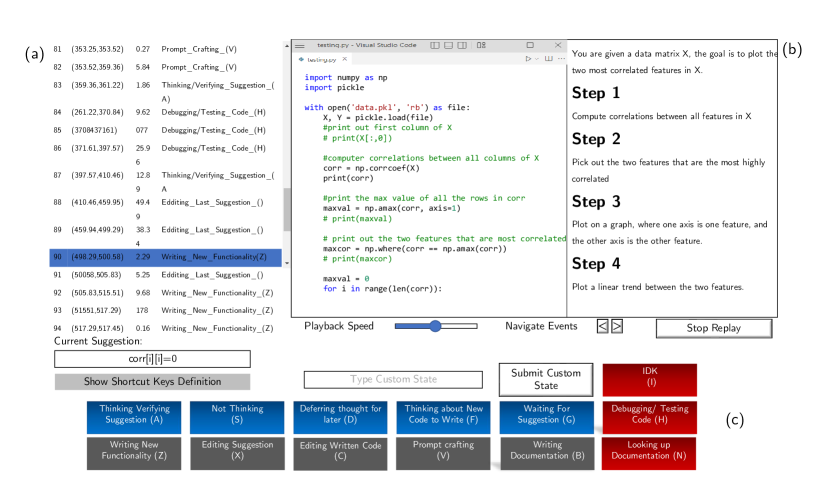Select event row 88 Editing_Last_Suggestion
831x491 pixels.
(x=166, y=209)
